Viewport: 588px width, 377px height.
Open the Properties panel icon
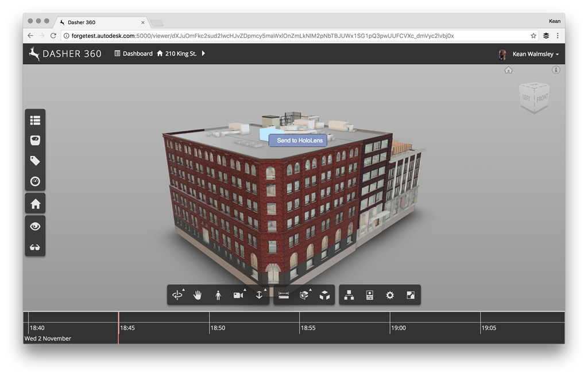click(370, 295)
